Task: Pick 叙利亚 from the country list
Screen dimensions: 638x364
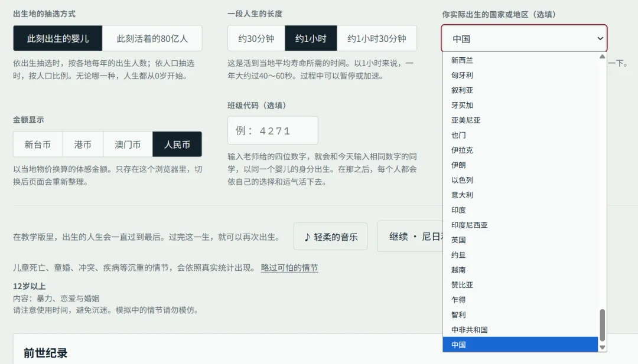Action: (x=520, y=90)
